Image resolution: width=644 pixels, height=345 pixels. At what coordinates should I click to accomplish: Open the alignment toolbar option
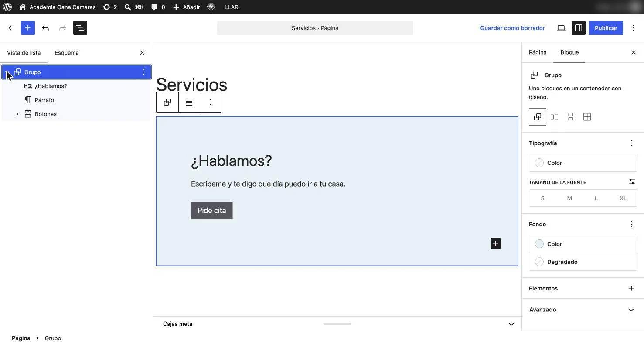coord(189,102)
